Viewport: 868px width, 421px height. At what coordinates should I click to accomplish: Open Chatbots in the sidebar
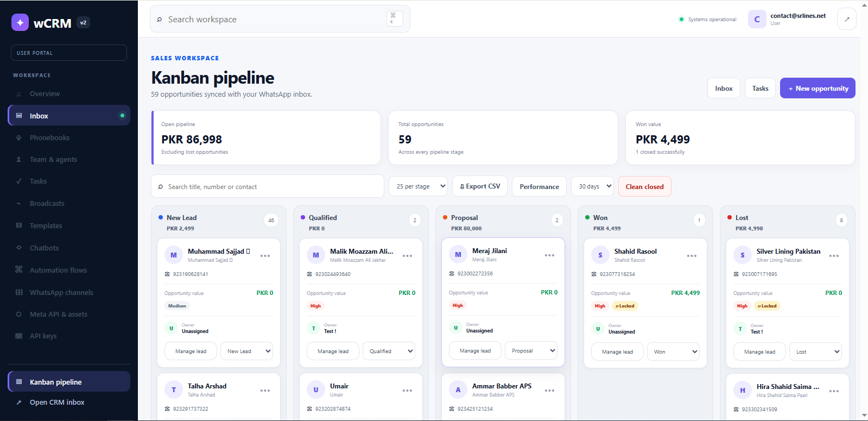(69, 248)
